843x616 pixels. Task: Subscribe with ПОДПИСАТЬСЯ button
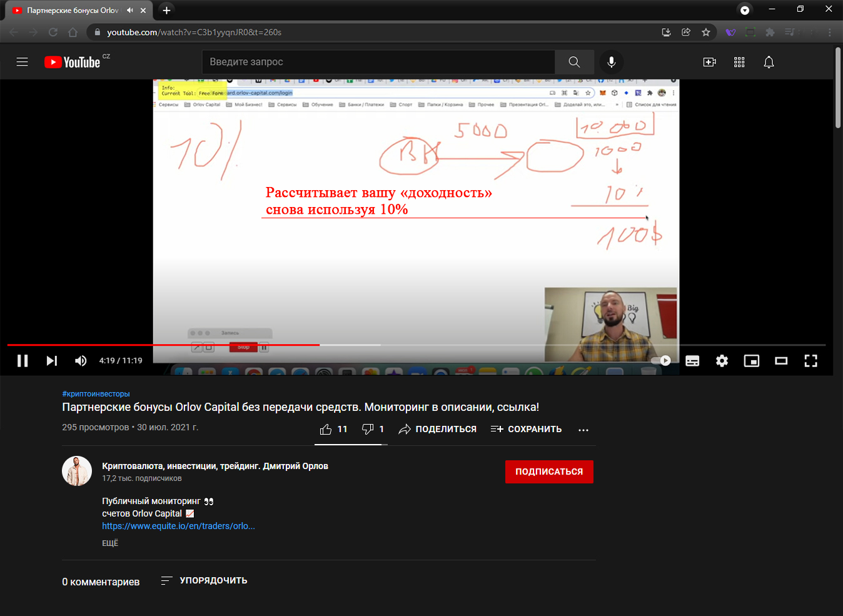click(549, 472)
